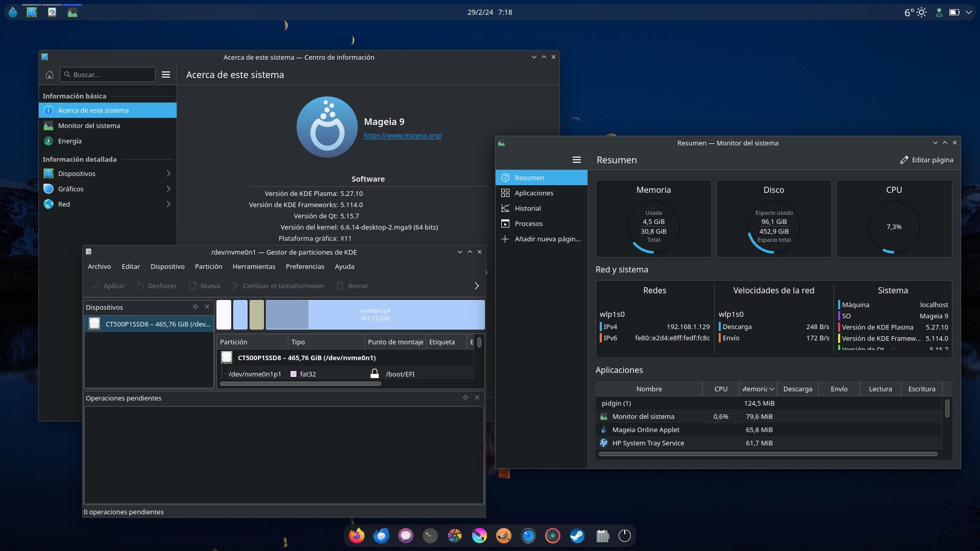This screenshot has width=980, height=551.
Task: Click Cambiar el tamaño/mover toolbar button
Action: tap(278, 286)
